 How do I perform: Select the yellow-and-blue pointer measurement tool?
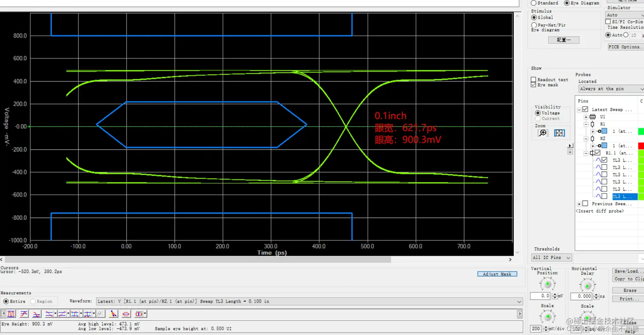[x=113, y=314]
